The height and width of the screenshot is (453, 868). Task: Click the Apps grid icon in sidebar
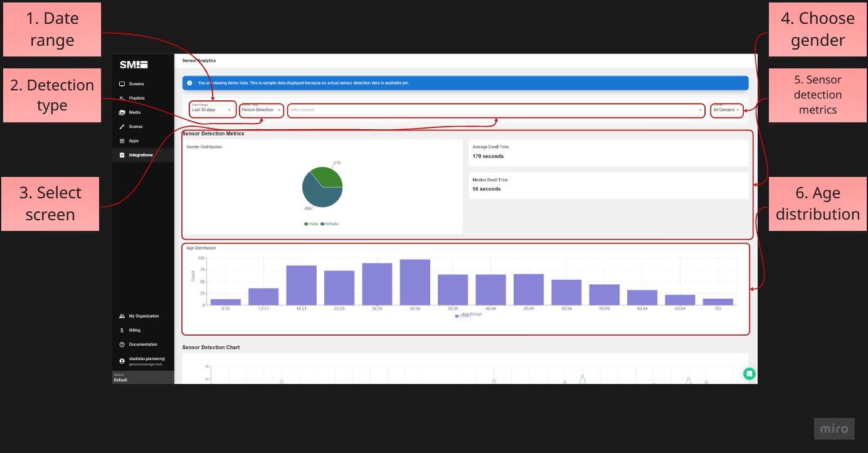pyautogui.click(x=122, y=141)
